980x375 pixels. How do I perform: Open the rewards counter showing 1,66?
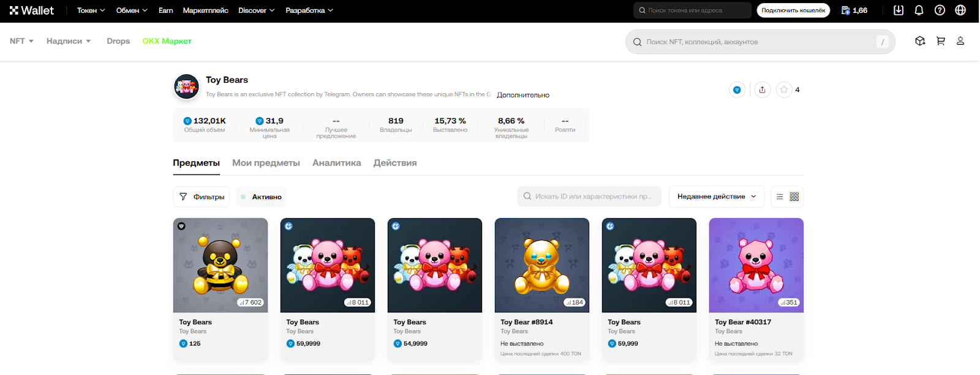click(854, 10)
